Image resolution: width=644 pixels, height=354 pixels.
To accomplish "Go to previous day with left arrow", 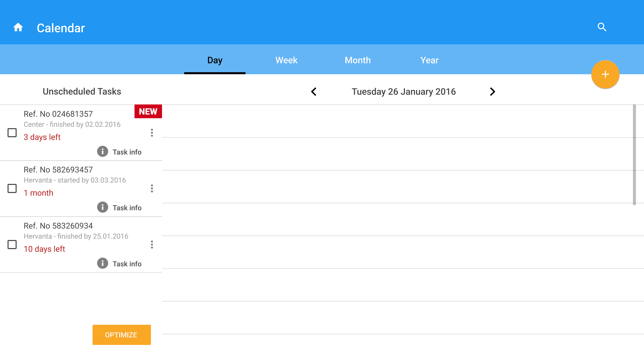I will pos(314,92).
